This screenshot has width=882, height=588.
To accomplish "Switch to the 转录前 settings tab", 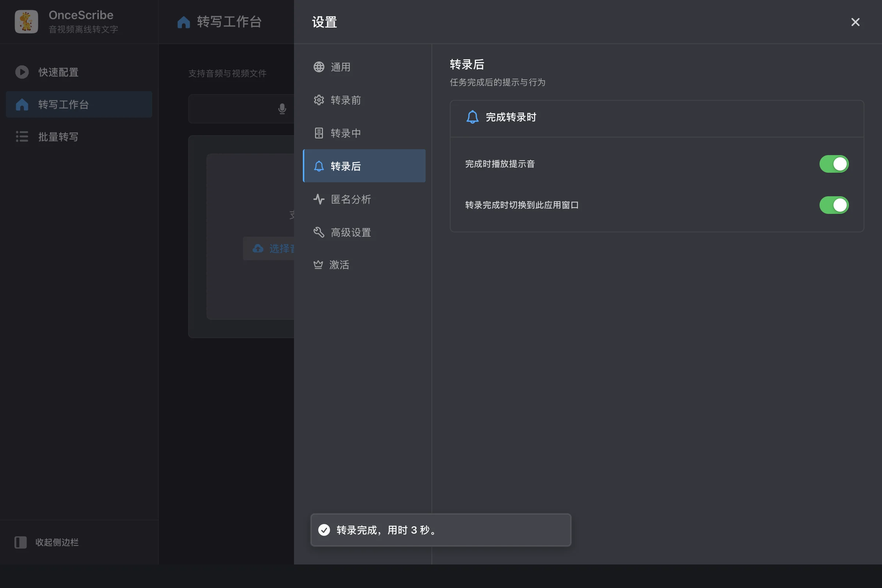I will (x=364, y=100).
